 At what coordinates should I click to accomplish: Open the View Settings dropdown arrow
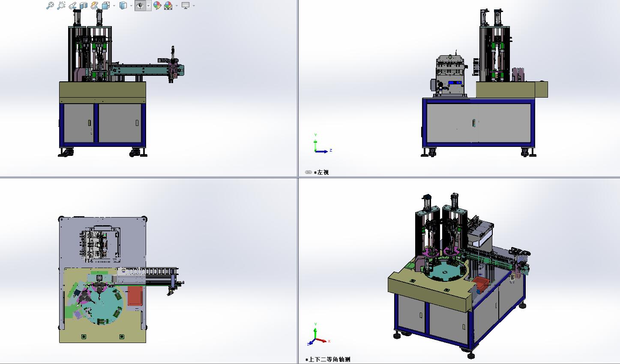(194, 6)
